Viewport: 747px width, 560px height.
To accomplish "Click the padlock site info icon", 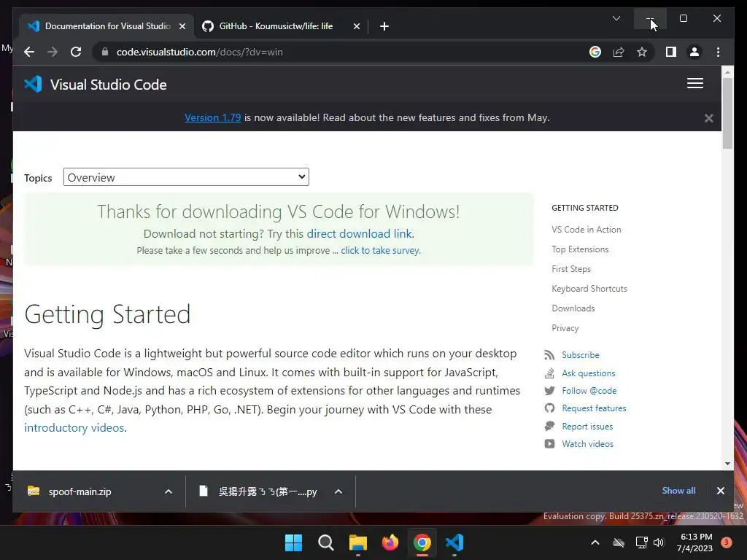I will [x=105, y=52].
